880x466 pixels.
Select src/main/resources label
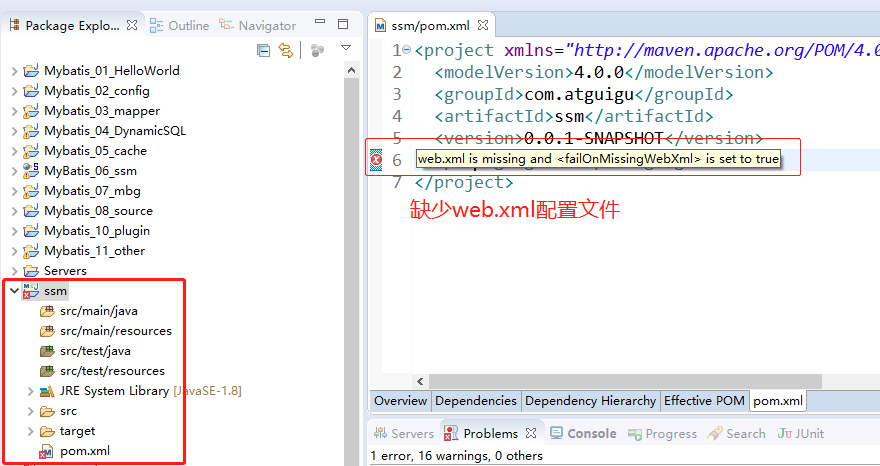pyautogui.click(x=116, y=331)
